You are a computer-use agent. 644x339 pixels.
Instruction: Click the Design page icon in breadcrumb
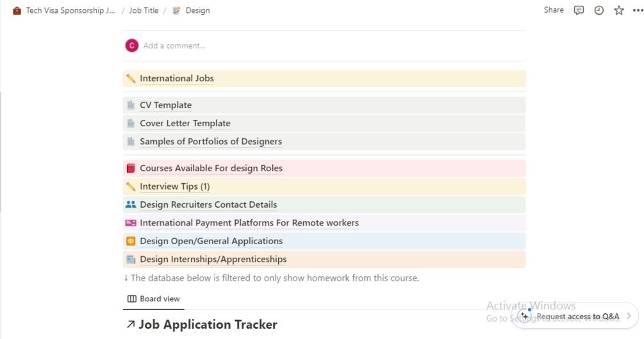coord(176,11)
